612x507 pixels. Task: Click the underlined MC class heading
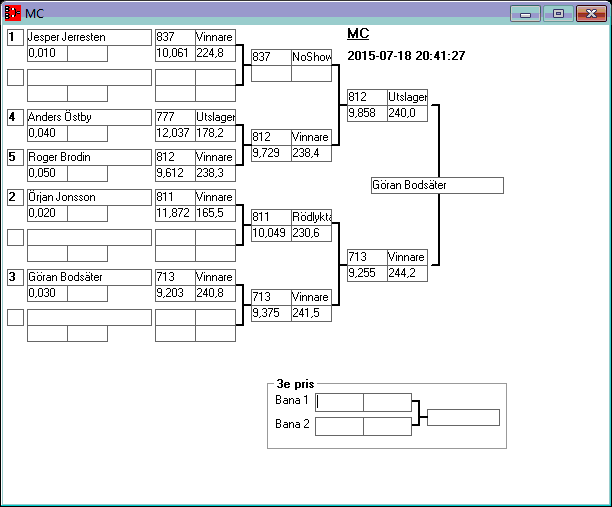click(358, 34)
